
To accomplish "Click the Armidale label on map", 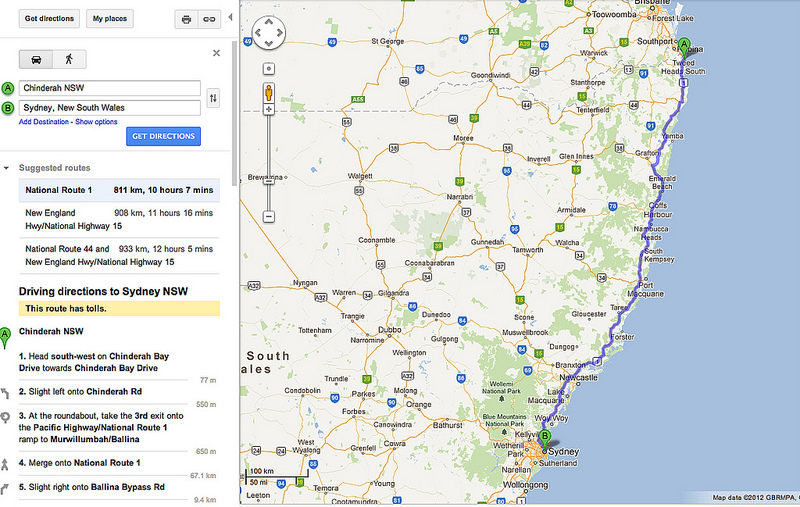I will [x=571, y=210].
